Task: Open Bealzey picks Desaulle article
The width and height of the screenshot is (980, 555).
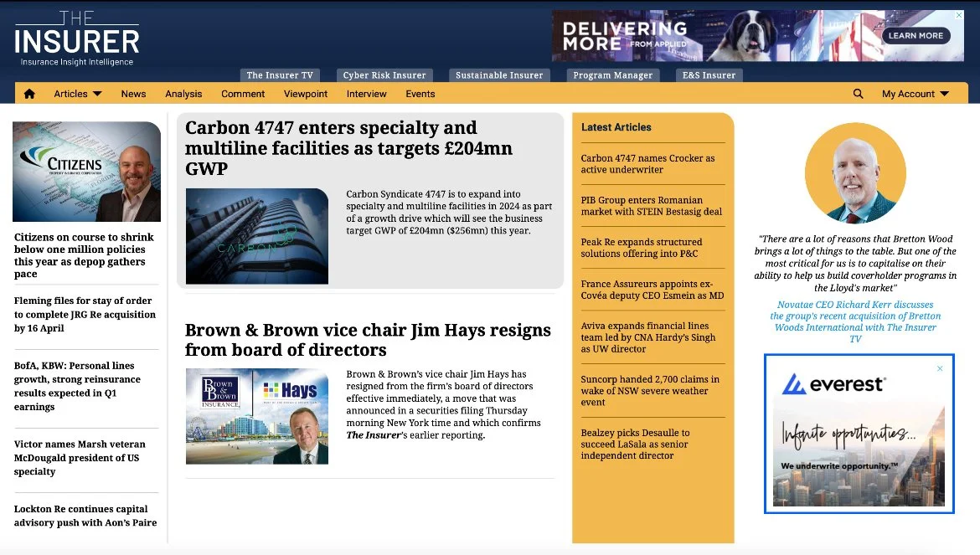Action: (635, 444)
